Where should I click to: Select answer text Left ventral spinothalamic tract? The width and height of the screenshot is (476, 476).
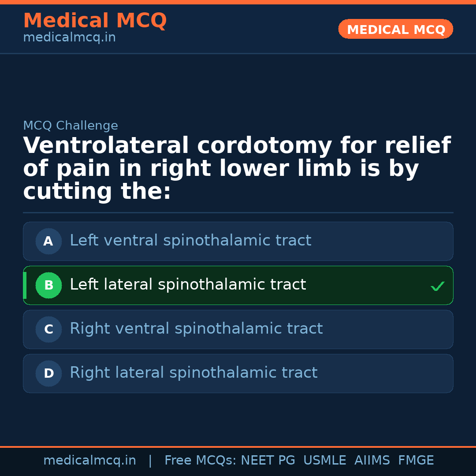(190, 241)
